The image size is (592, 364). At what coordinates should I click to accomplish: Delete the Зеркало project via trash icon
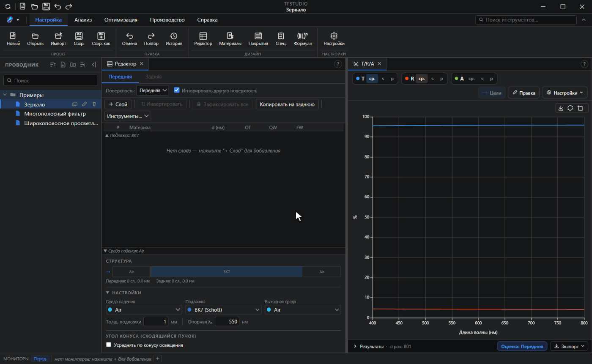[x=94, y=104]
